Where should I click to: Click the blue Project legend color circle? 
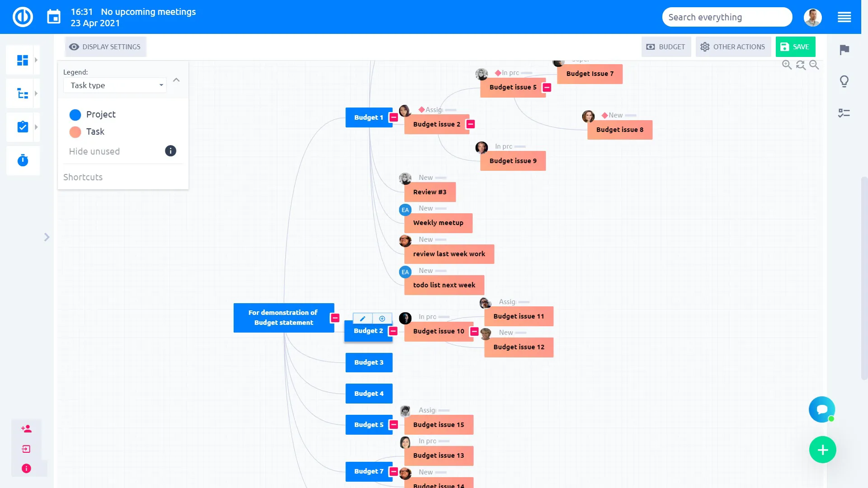[75, 115]
